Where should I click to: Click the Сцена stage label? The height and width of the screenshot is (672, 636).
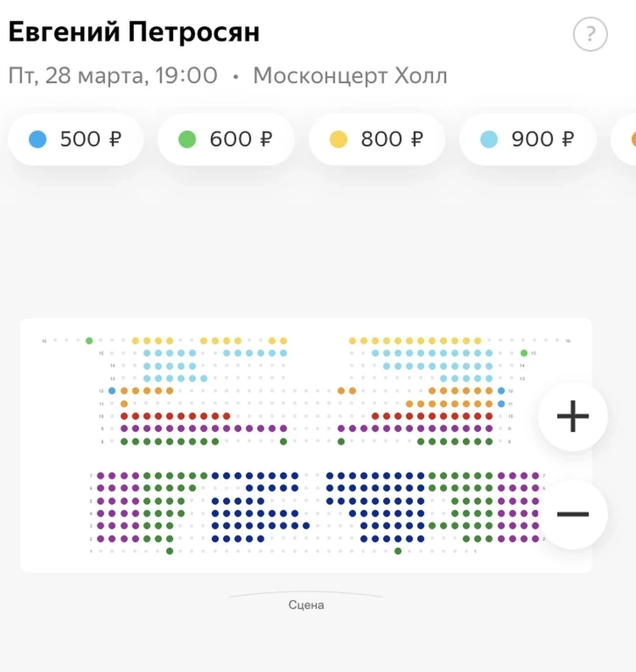click(x=306, y=605)
